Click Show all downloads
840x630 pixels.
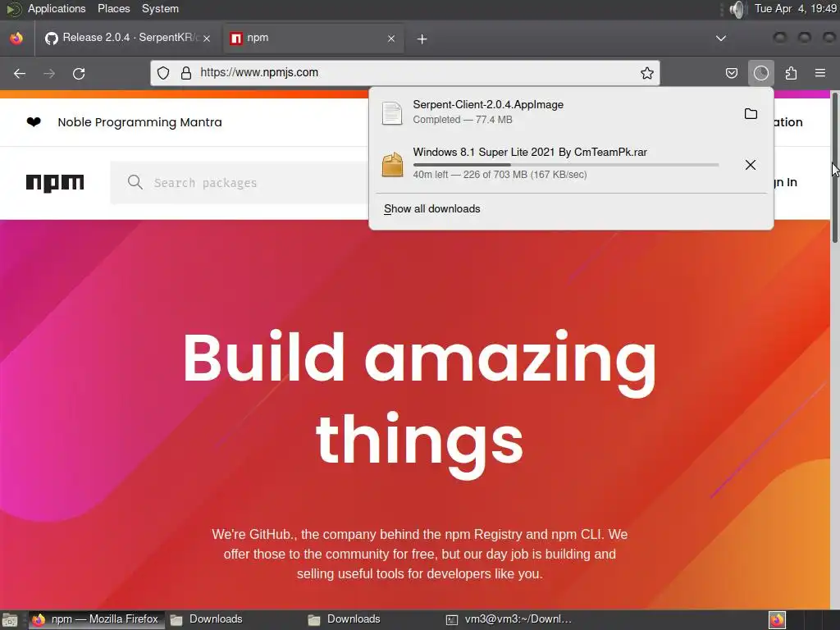(x=431, y=209)
